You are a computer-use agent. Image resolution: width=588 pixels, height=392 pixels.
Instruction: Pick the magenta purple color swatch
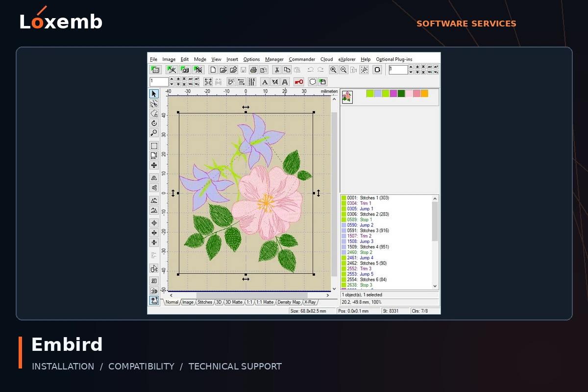(x=393, y=94)
